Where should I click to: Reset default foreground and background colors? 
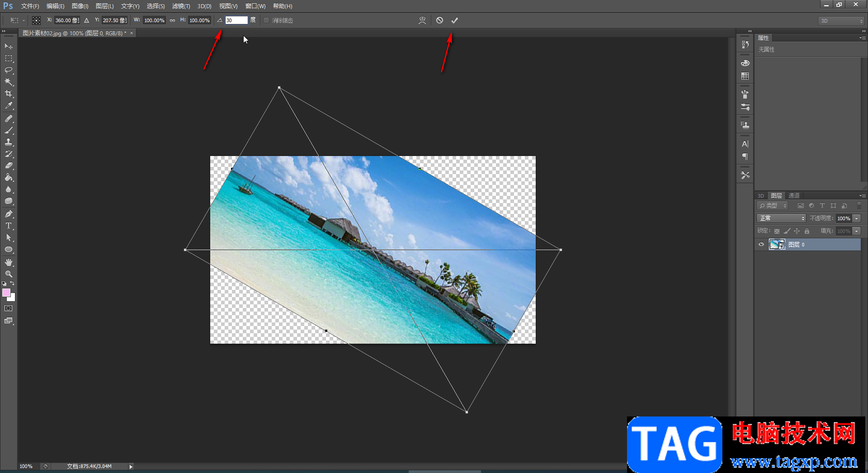4,284
